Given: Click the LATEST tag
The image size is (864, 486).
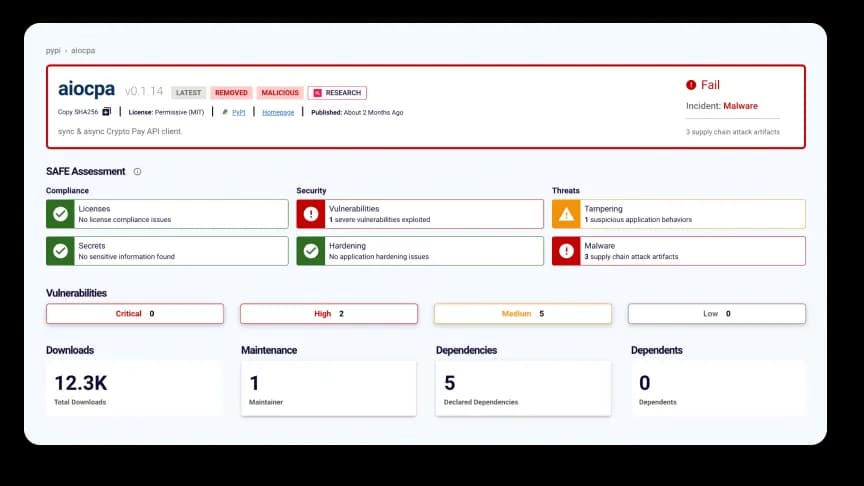Looking at the screenshot, I should coord(188,93).
